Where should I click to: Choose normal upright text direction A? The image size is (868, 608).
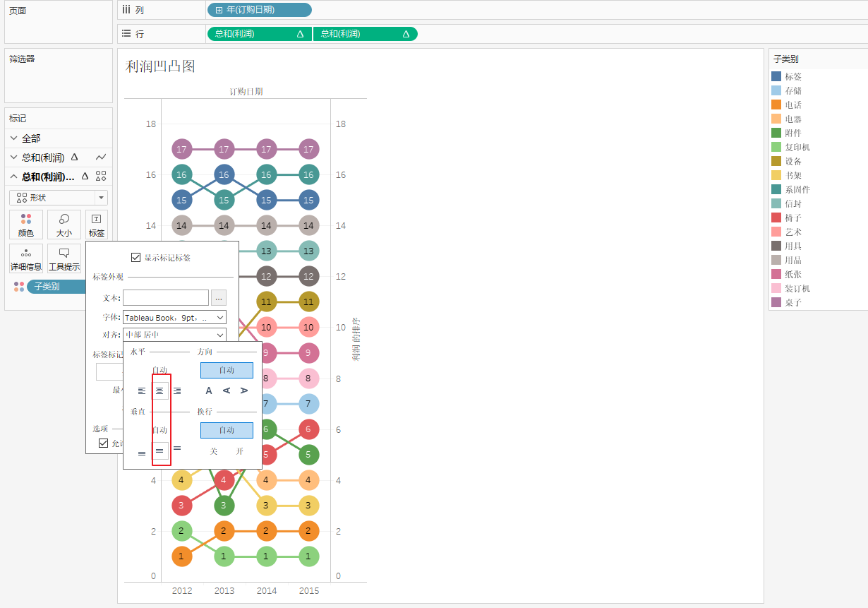point(209,391)
